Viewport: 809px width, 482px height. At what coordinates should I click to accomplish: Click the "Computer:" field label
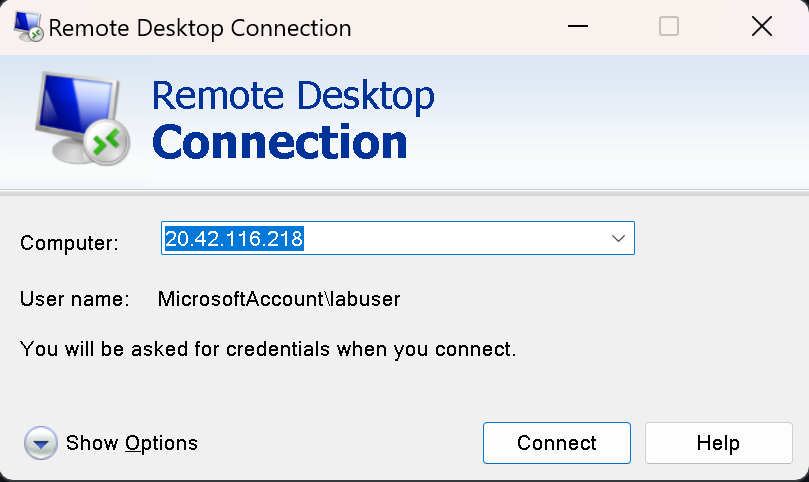click(x=69, y=242)
